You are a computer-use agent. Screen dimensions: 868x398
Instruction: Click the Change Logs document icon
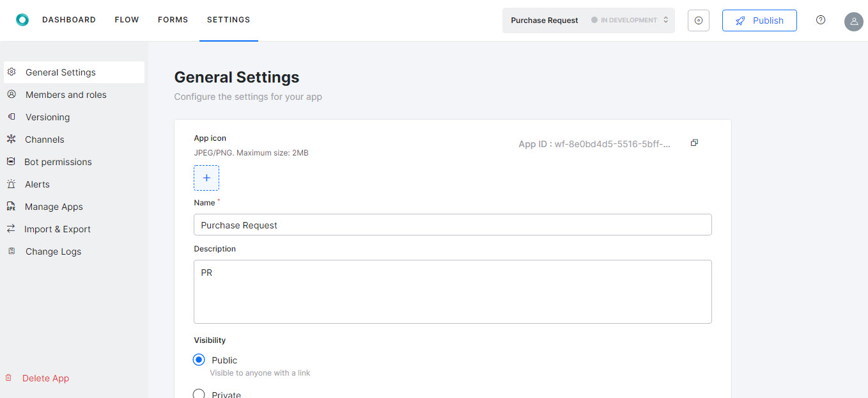coord(12,251)
